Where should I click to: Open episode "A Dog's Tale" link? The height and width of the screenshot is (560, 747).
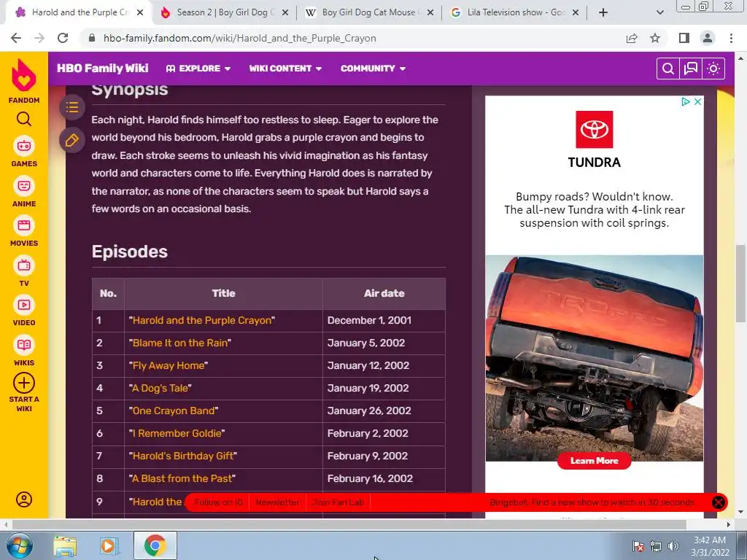(x=160, y=388)
